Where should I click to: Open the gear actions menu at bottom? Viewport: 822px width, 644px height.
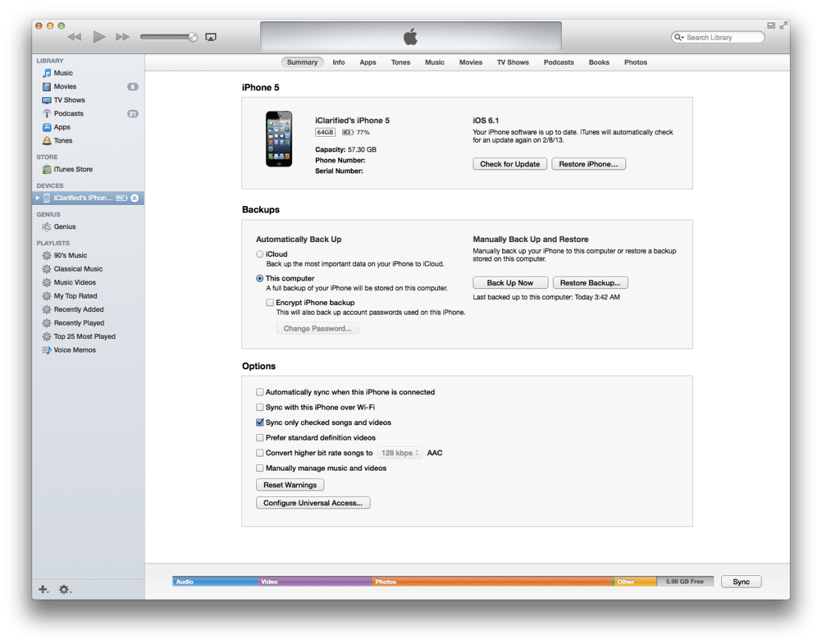65,589
